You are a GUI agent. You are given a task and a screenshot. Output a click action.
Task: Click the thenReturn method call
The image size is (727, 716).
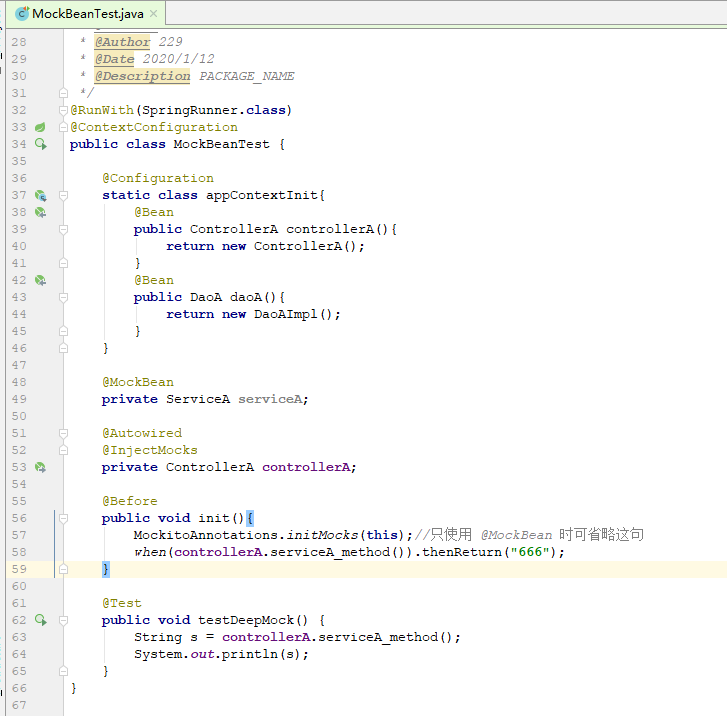pos(461,552)
